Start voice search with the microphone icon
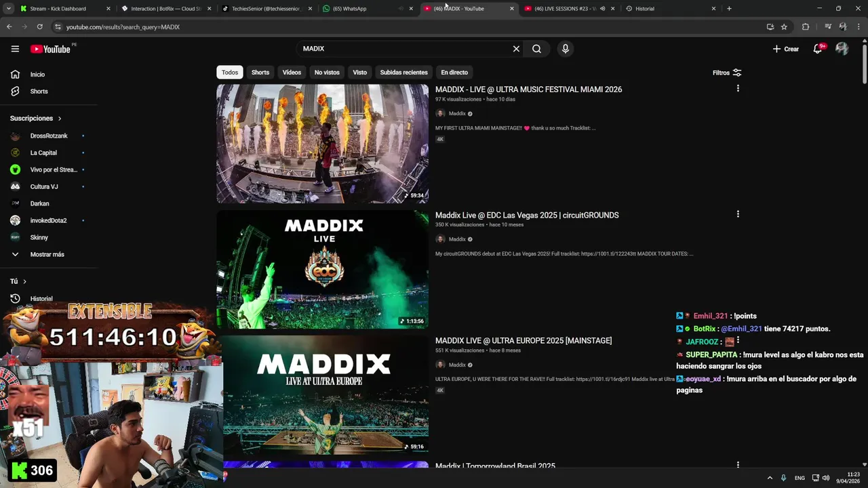 pyautogui.click(x=565, y=49)
